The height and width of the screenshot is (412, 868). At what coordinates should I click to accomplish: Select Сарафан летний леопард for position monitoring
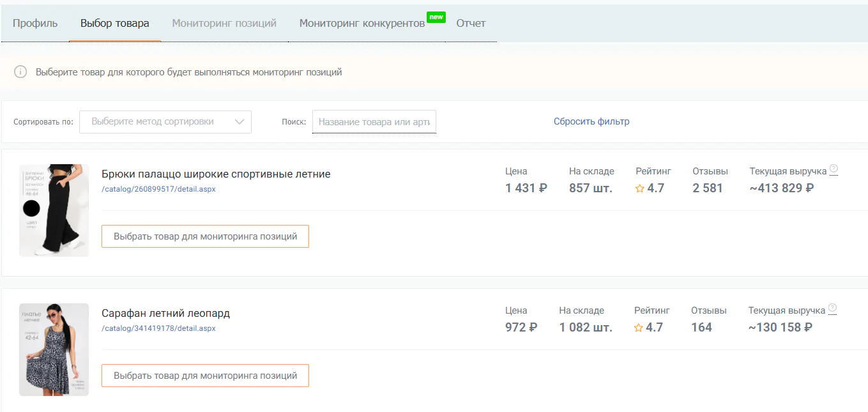[205, 376]
